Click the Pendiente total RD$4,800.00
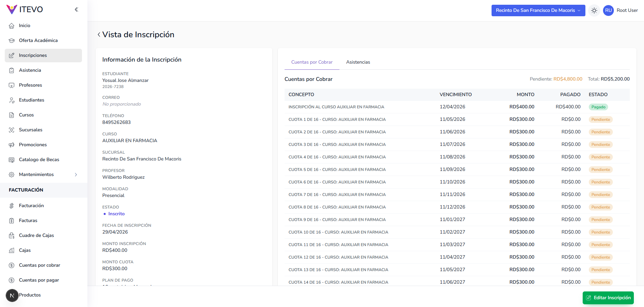644x307 pixels. (568, 79)
